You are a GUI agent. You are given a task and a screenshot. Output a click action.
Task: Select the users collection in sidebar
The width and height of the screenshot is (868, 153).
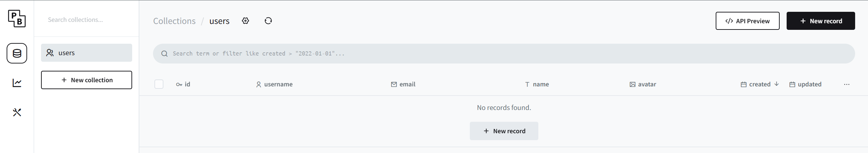click(87, 53)
